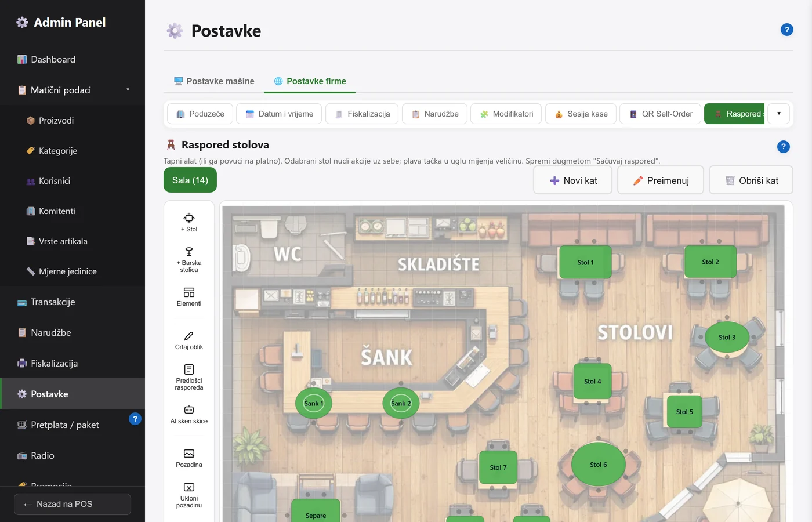
Task: Add a new floor with Novi kat
Action: [572, 180]
